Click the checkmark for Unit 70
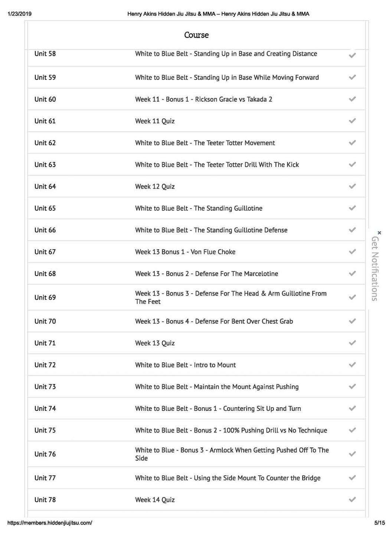The width and height of the screenshot is (392, 535). 352,321
